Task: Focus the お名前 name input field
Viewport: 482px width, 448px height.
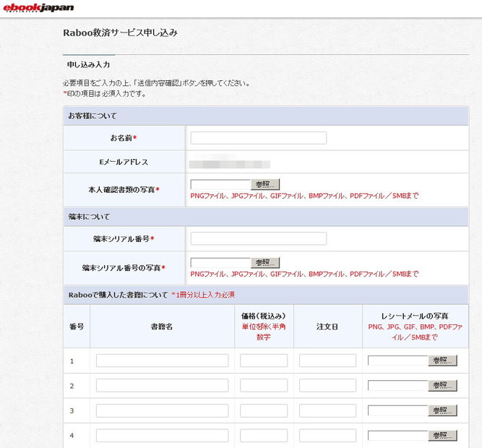Action: coord(259,138)
